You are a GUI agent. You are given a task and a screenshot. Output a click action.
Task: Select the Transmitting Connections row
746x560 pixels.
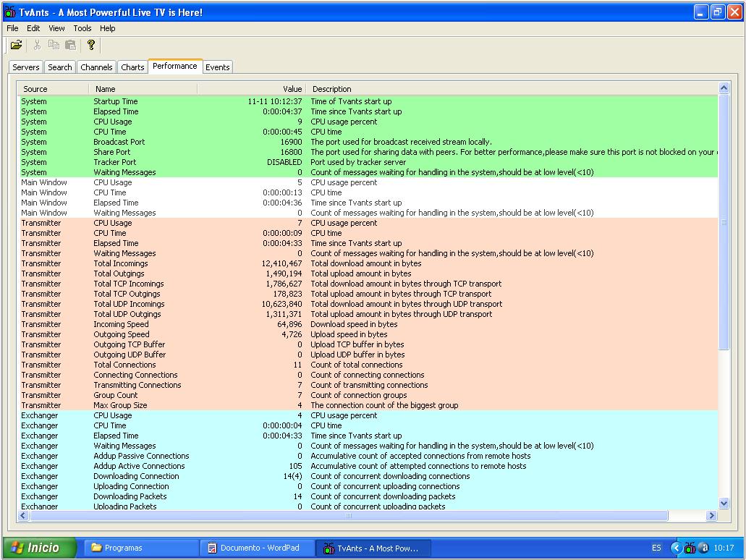pos(368,385)
